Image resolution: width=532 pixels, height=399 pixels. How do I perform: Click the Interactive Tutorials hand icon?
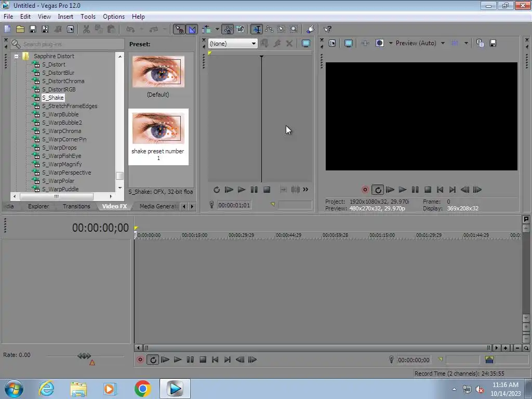click(x=311, y=30)
